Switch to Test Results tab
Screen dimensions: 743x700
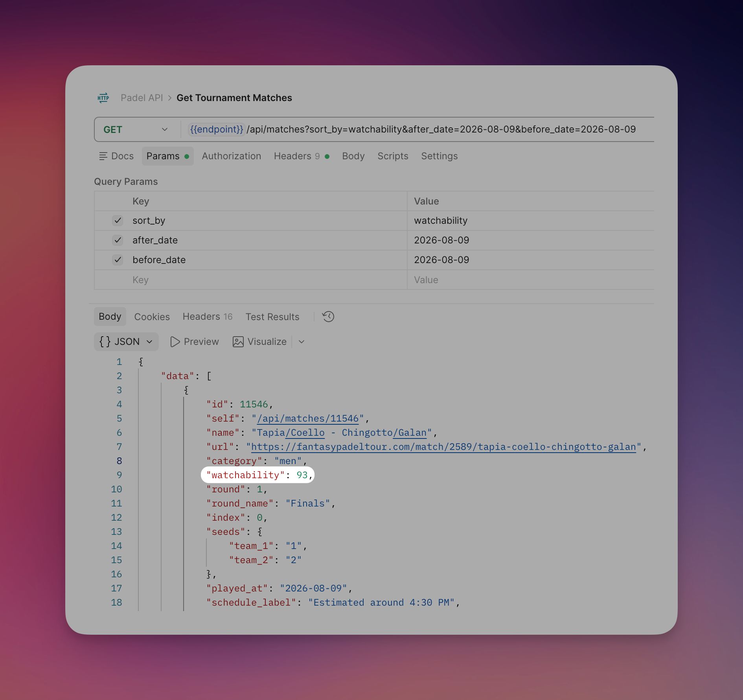click(272, 317)
